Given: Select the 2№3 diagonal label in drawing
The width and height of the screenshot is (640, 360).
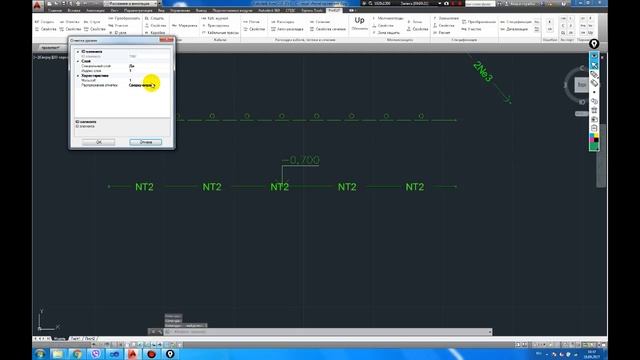Looking at the screenshot, I should [x=483, y=71].
